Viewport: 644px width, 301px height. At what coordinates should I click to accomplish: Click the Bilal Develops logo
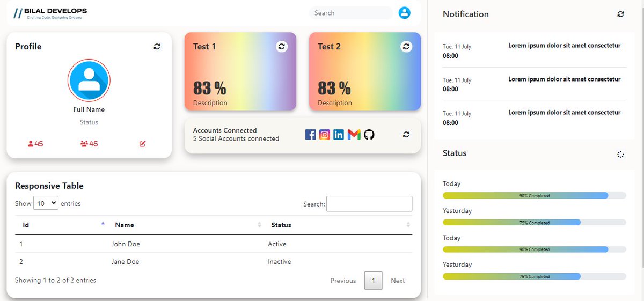[x=50, y=13]
